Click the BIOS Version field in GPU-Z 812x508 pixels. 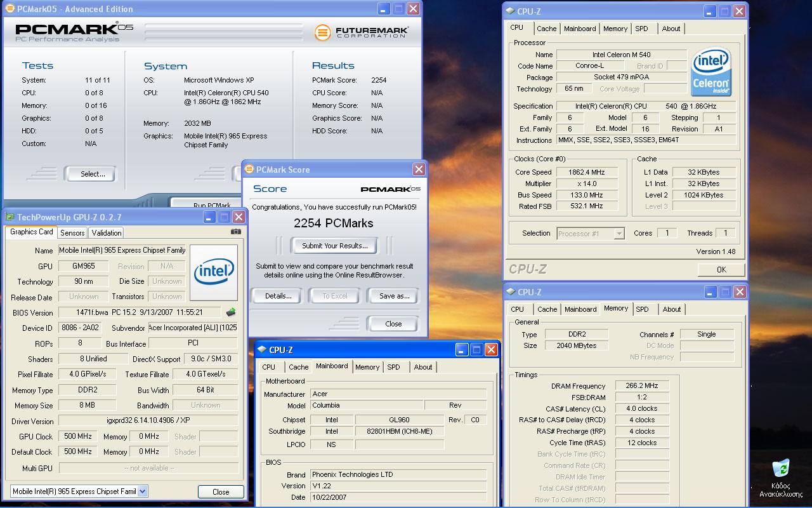point(141,312)
